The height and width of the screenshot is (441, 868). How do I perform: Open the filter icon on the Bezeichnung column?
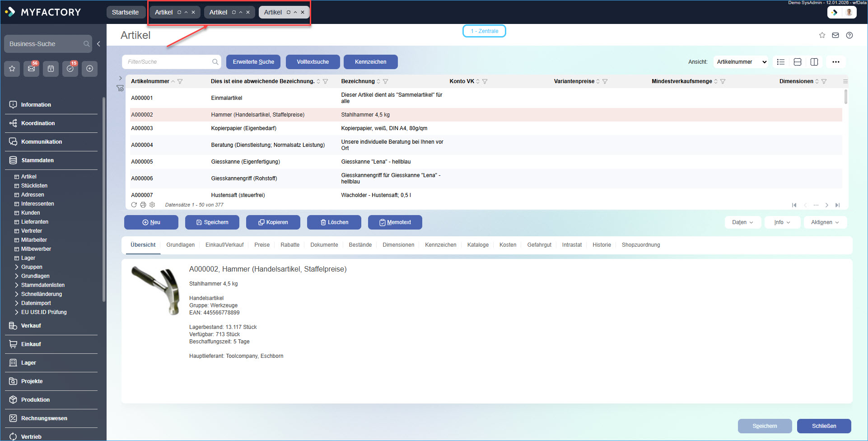(386, 81)
